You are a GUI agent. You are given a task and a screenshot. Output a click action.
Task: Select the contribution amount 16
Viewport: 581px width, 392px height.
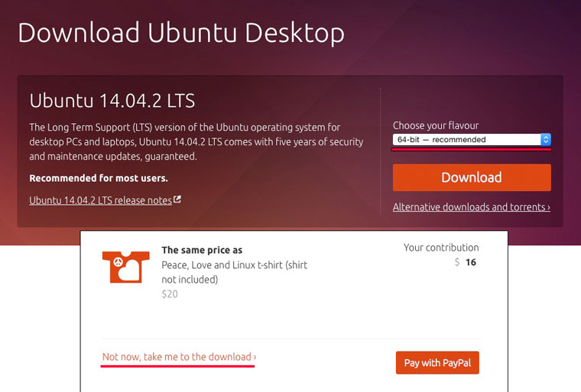[x=470, y=262]
